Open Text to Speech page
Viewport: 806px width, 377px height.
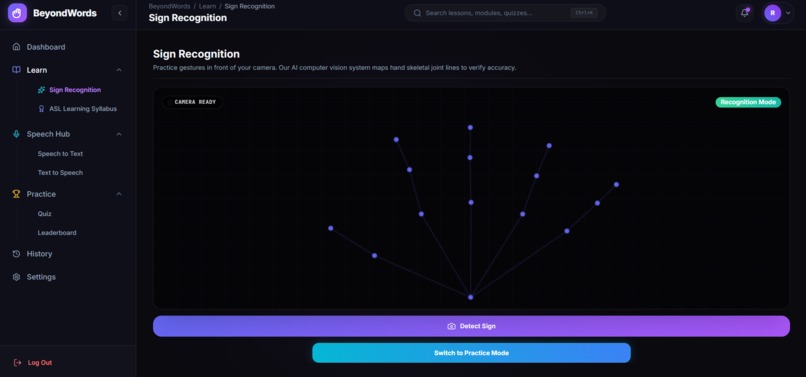point(60,173)
